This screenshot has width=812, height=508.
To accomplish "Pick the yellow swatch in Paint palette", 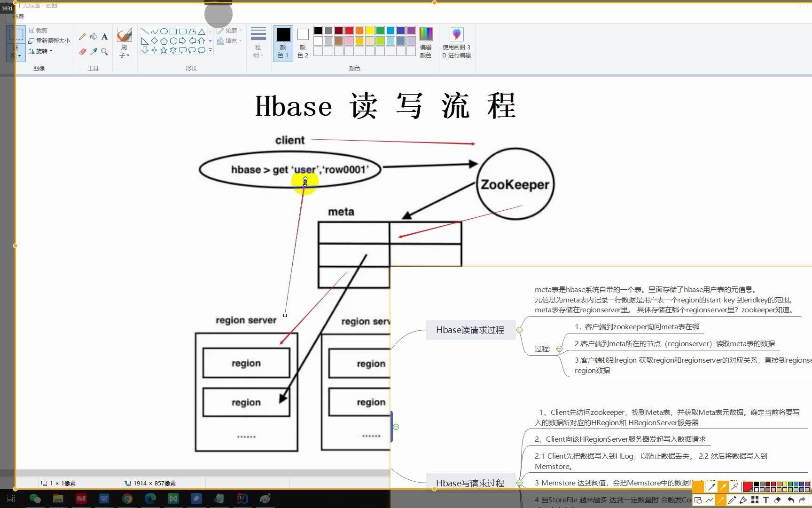I will tap(370, 31).
